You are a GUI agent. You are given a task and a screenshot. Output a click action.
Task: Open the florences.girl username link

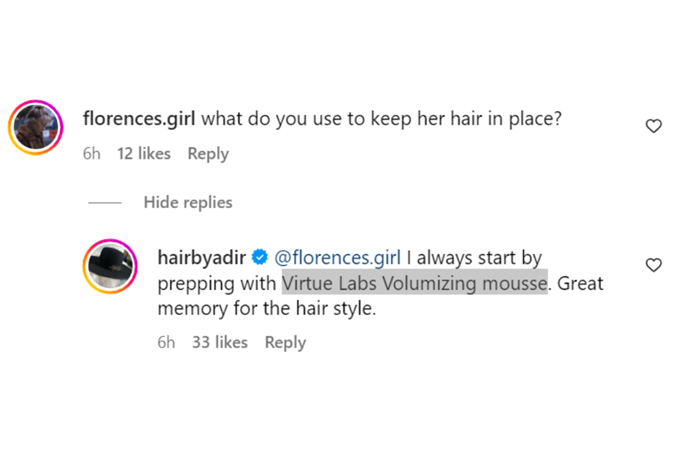pyautogui.click(x=140, y=118)
